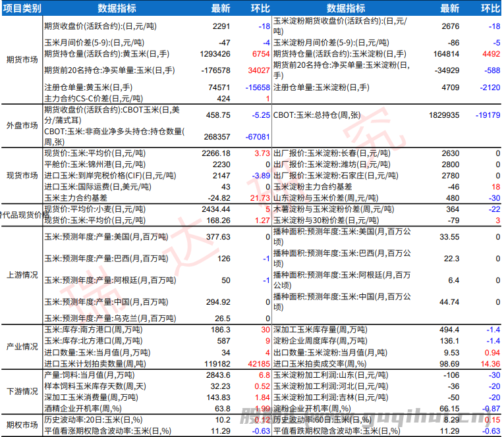The image size is (504, 437).
Task: Click the 期权市场 category label
Action: pyautogui.click(x=22, y=425)
